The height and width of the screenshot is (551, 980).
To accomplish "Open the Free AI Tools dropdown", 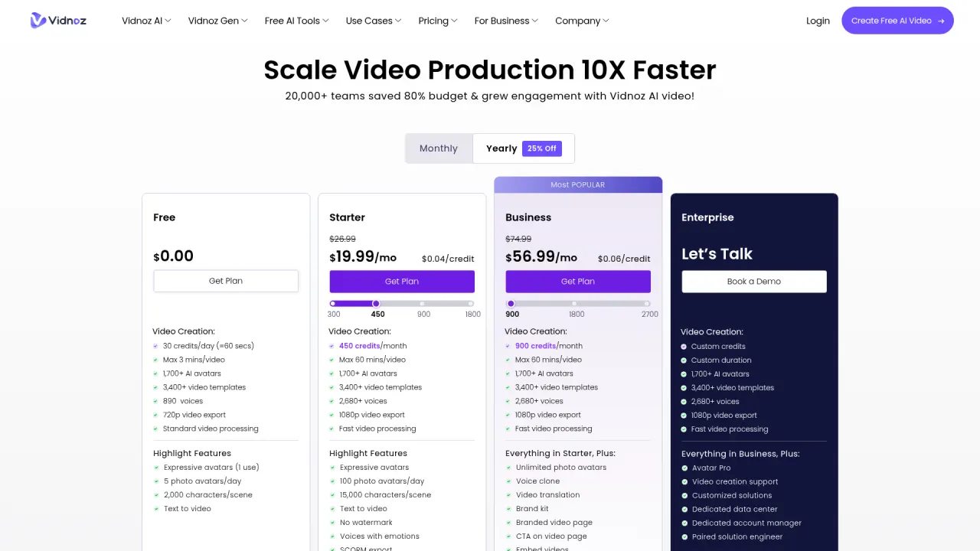I will coord(296,21).
